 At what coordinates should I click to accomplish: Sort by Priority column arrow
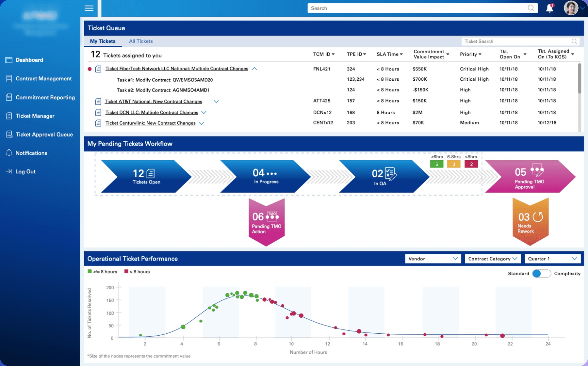click(480, 54)
